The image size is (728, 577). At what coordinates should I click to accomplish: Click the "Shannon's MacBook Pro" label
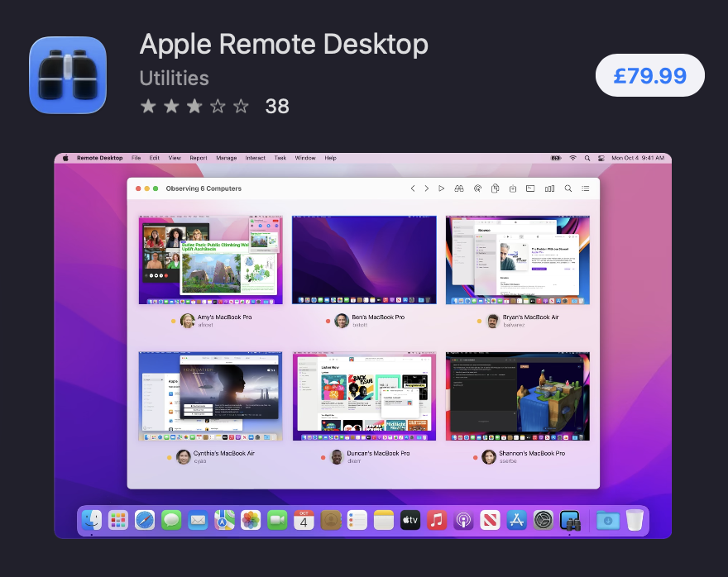tap(532, 453)
